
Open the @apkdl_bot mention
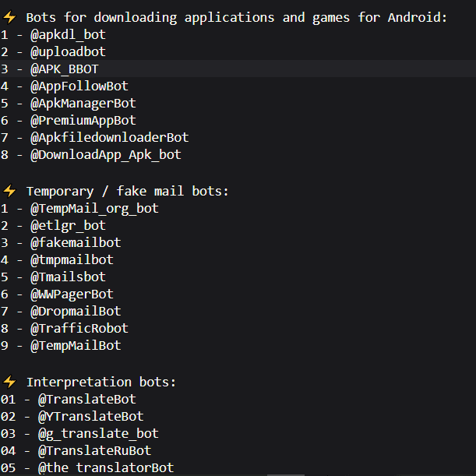(68, 34)
